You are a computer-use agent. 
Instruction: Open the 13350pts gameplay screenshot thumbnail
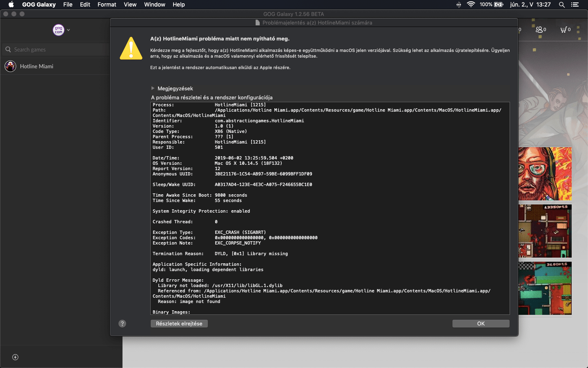pos(545,231)
